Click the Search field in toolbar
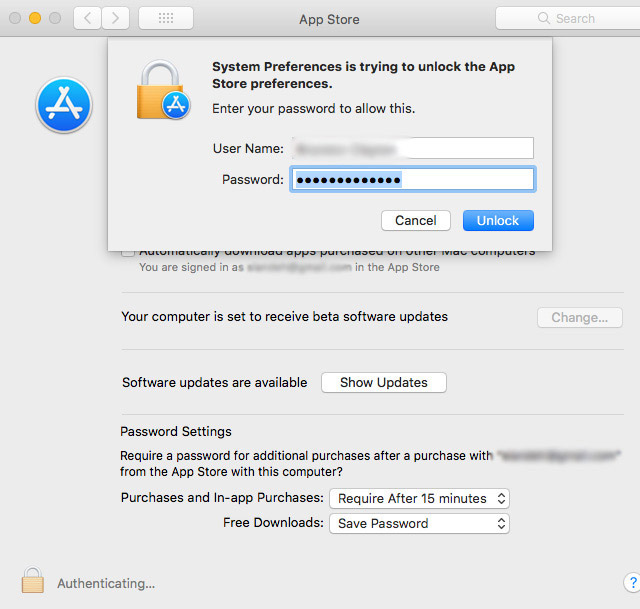 [568, 18]
